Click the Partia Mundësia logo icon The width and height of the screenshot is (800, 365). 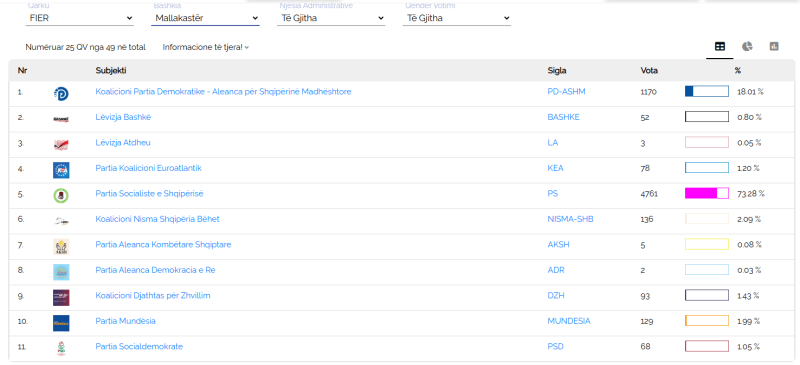(x=61, y=323)
